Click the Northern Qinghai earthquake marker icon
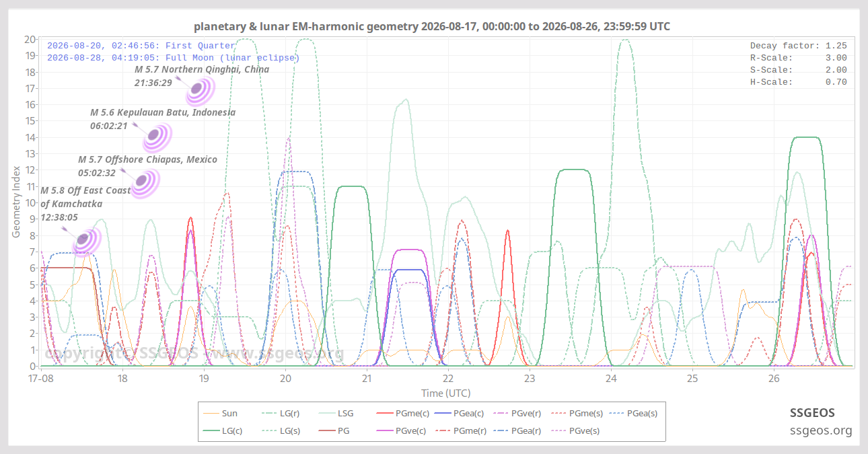Image resolution: width=868 pixels, height=454 pixels. 199,90
